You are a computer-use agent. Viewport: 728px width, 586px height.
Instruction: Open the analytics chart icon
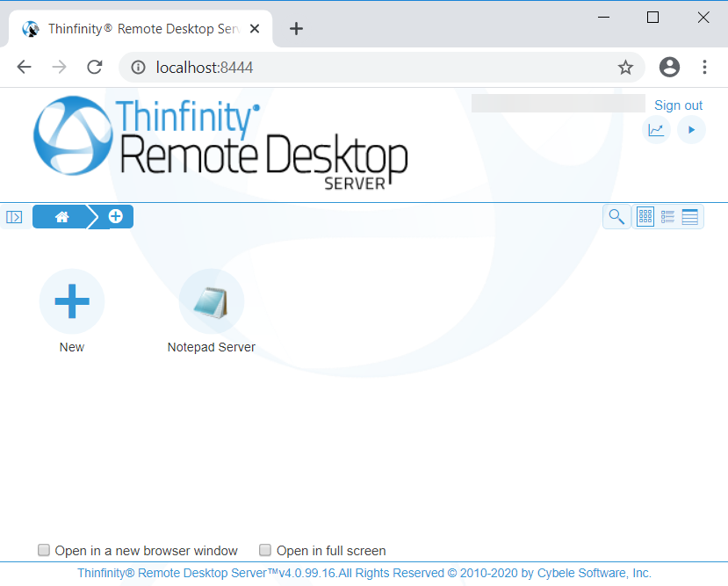point(656,129)
